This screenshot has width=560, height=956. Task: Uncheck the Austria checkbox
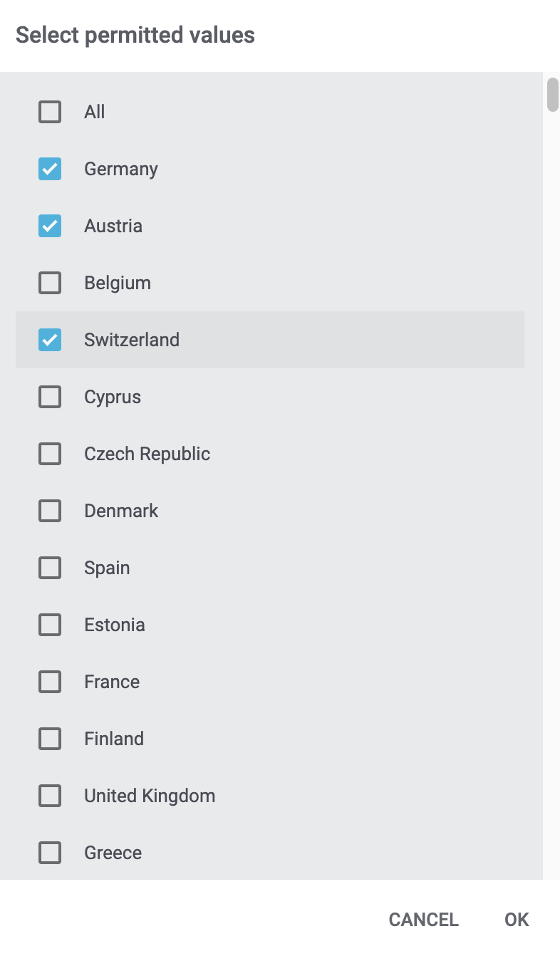50,226
